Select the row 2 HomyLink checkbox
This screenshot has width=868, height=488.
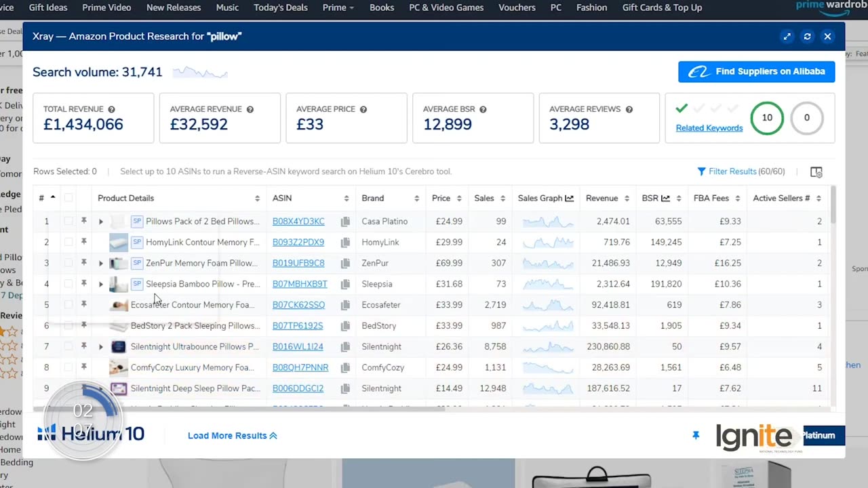point(68,242)
